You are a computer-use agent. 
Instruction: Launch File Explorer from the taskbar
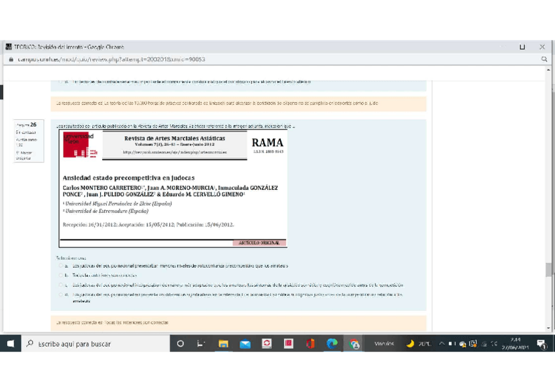(223, 344)
